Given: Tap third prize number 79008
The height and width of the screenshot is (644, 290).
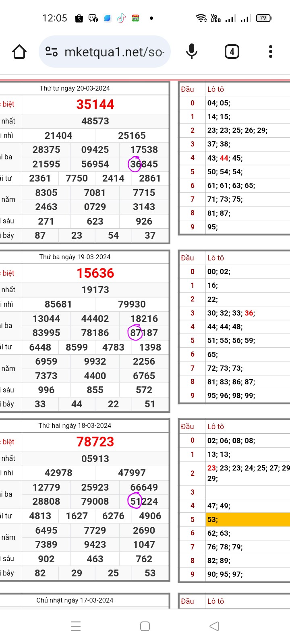Looking at the screenshot, I should tap(95, 502).
